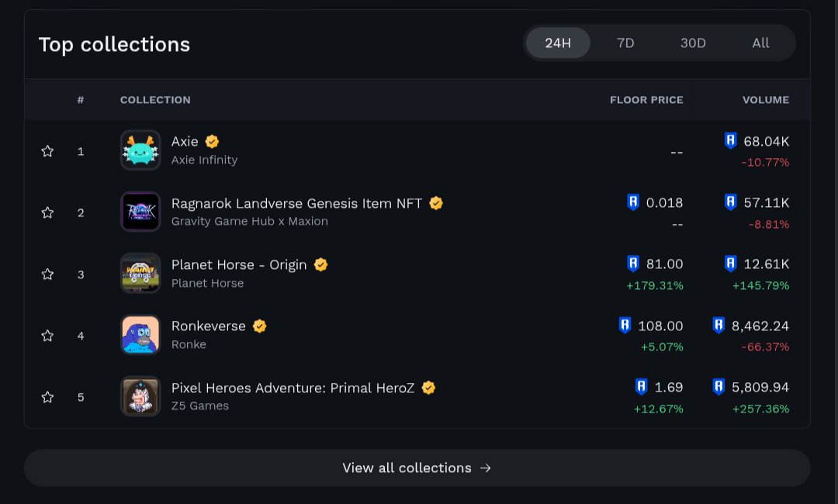
Task: Click the RON icon beside 68.04K volume
Action: point(731,140)
